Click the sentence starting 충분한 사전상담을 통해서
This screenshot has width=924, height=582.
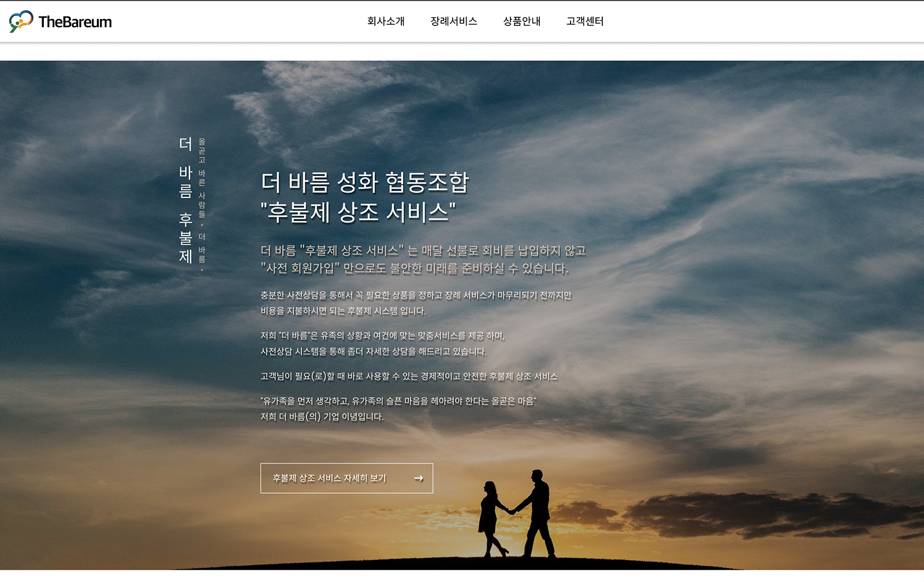coord(416,295)
